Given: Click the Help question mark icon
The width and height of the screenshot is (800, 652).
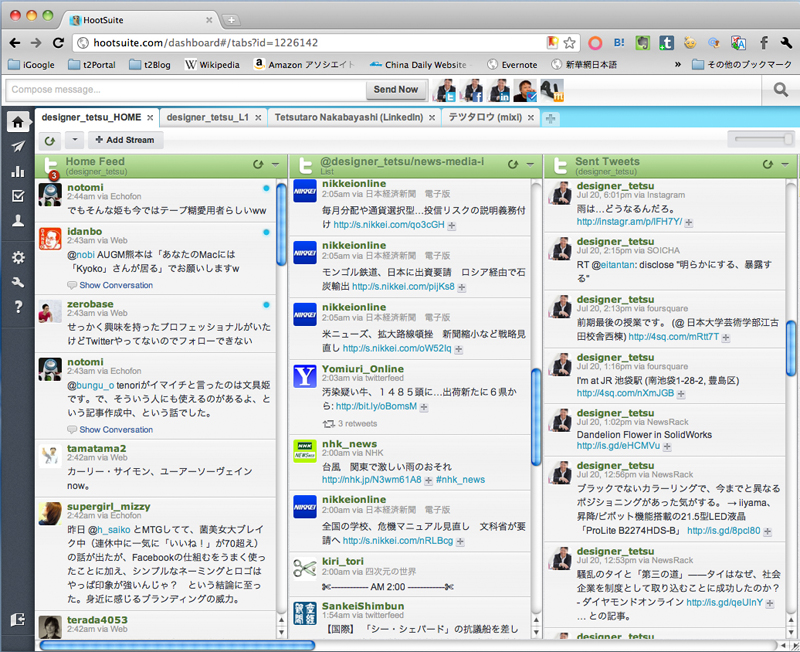Looking at the screenshot, I should [18, 307].
